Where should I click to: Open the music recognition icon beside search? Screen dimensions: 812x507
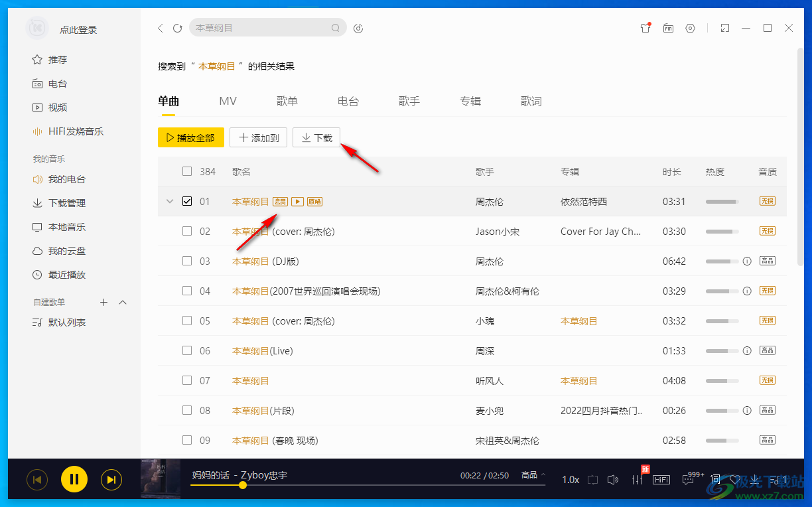tap(359, 28)
